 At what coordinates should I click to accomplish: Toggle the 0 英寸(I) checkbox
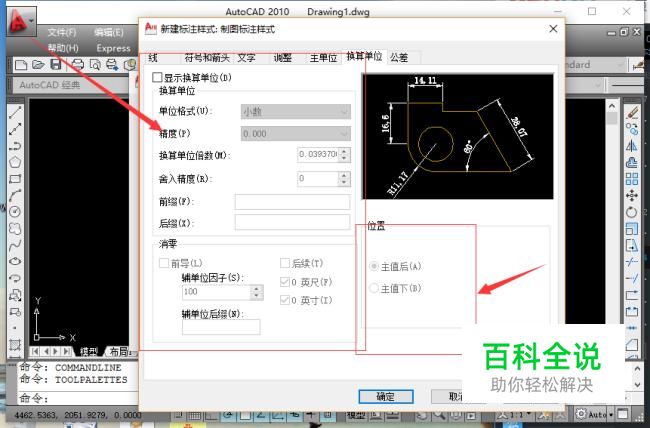click(285, 300)
